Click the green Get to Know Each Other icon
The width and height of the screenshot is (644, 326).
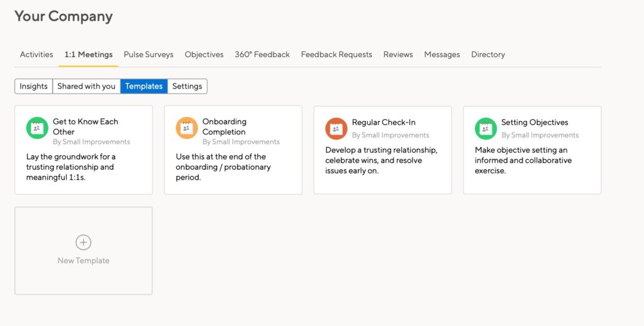click(x=37, y=128)
